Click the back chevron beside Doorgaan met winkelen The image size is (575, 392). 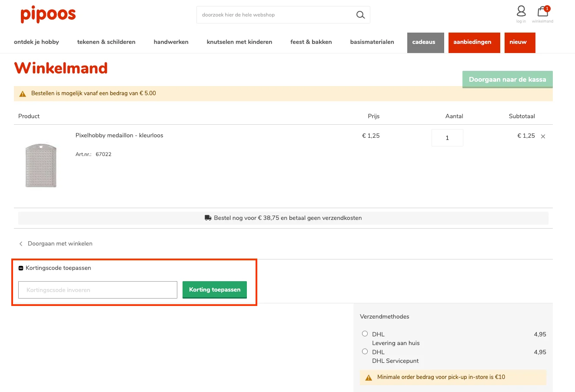pos(21,244)
